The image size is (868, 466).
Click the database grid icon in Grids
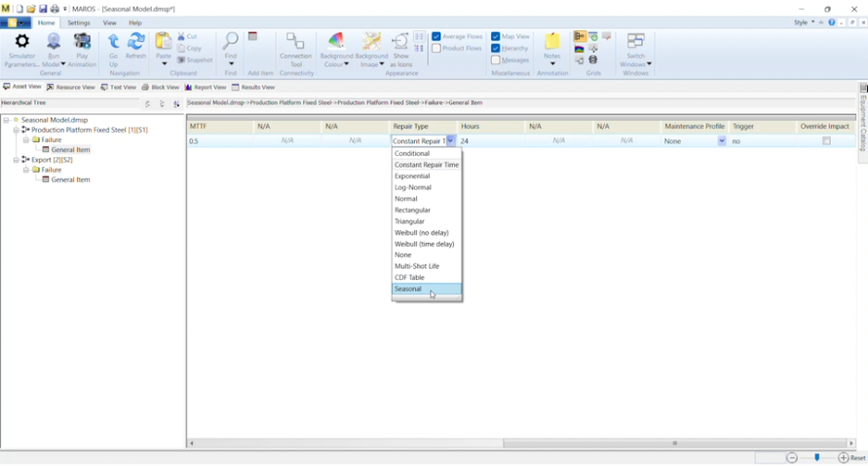(x=593, y=59)
